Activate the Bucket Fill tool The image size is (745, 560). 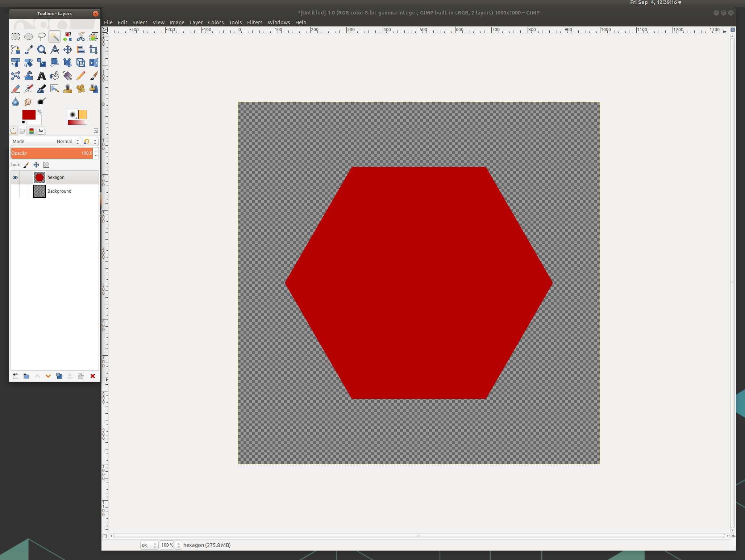(x=55, y=76)
